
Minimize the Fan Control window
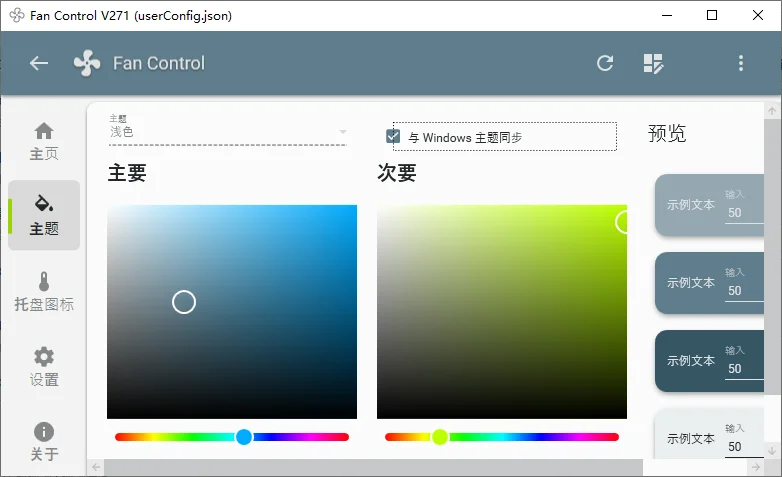click(x=667, y=15)
